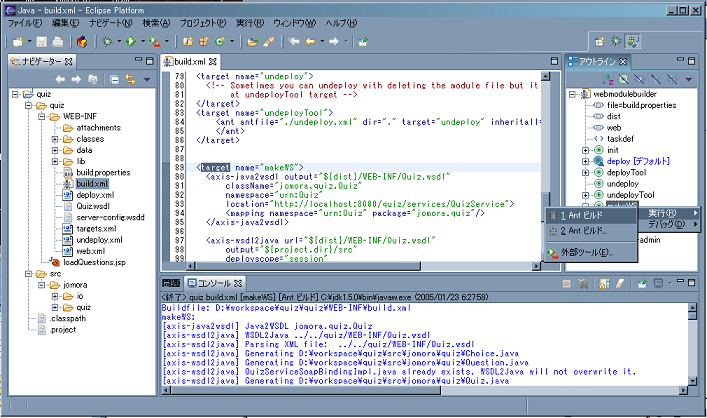Click the alphabetical sort icon in Outline

pyautogui.click(x=606, y=78)
